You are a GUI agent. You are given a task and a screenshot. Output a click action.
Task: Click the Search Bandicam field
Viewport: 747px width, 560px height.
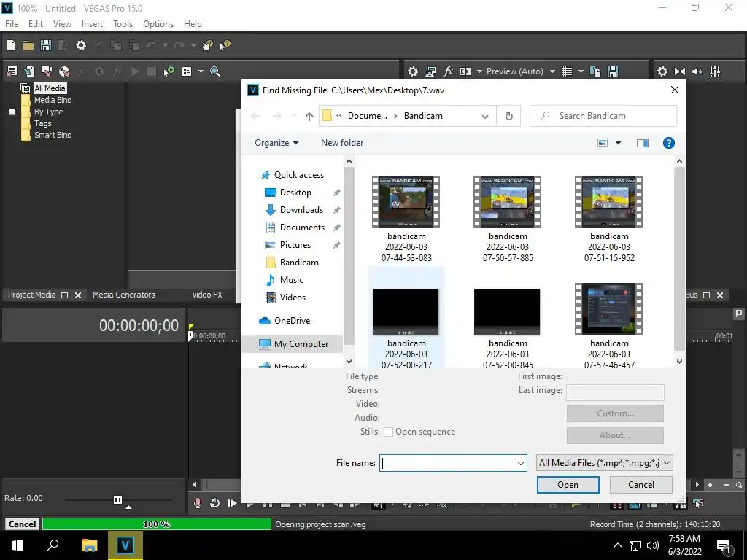(x=603, y=116)
